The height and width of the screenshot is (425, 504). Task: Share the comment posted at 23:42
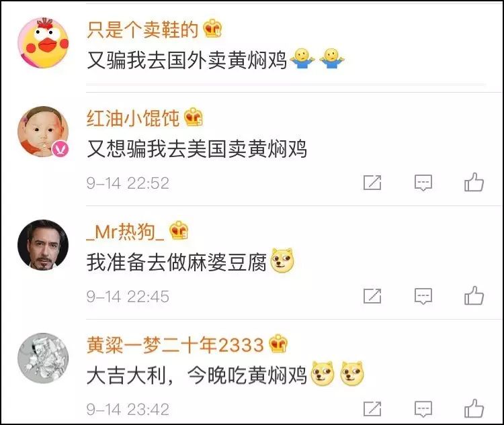click(372, 409)
